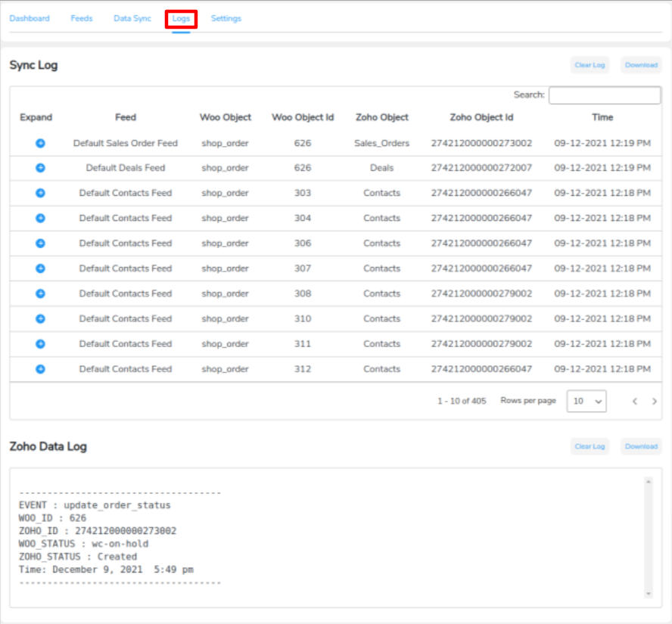Go to the previous page of logs
Image resolution: width=672 pixels, height=624 pixels.
(x=635, y=402)
